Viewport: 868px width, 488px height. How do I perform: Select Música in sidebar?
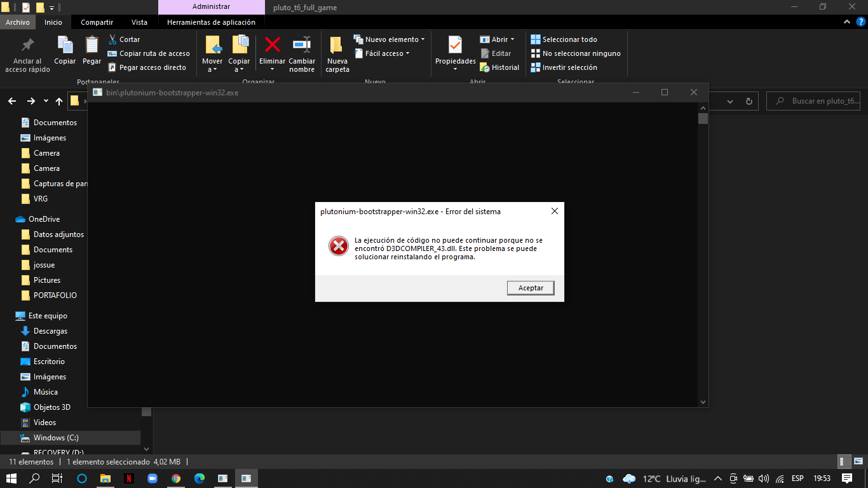pyautogui.click(x=39, y=392)
